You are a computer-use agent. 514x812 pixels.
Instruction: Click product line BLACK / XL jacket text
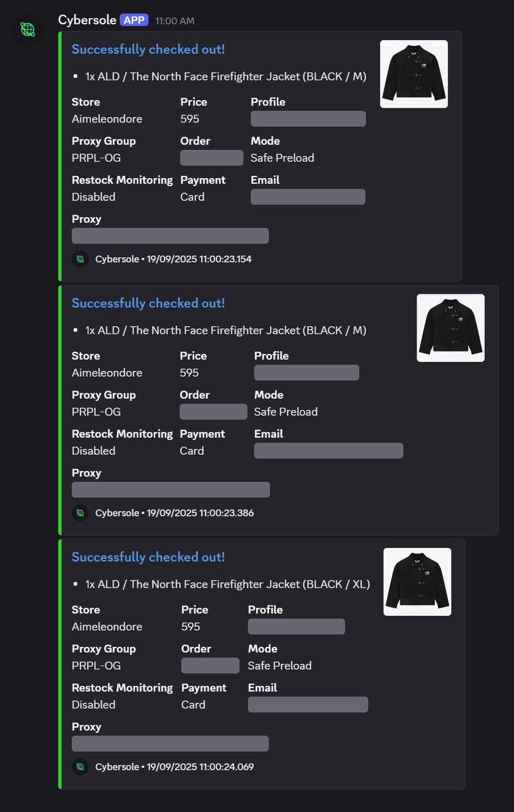point(227,584)
